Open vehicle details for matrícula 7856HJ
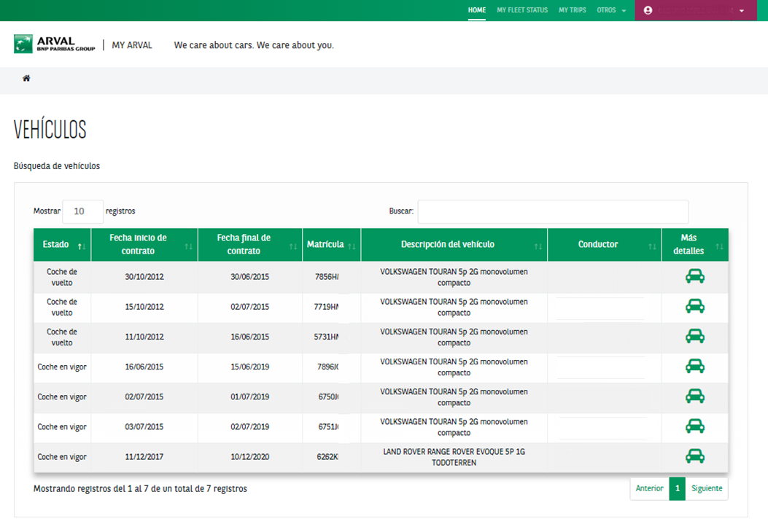 point(695,276)
